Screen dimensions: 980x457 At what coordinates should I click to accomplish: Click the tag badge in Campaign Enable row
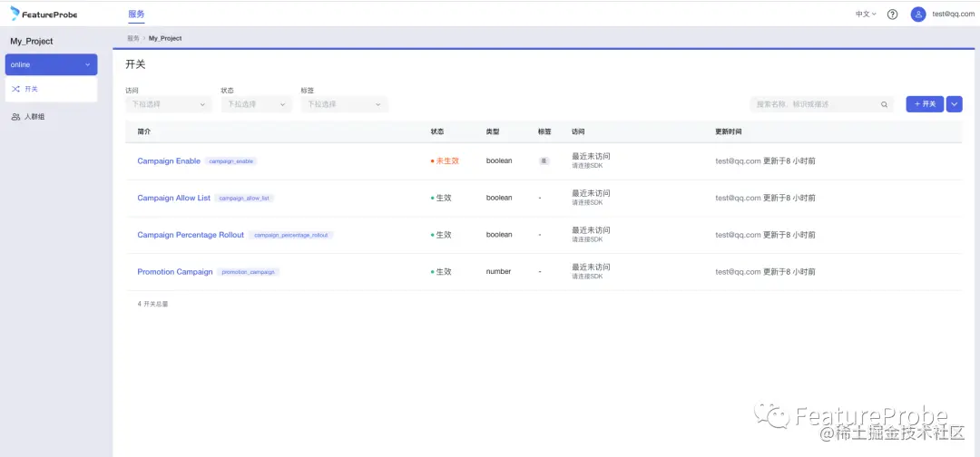544,161
